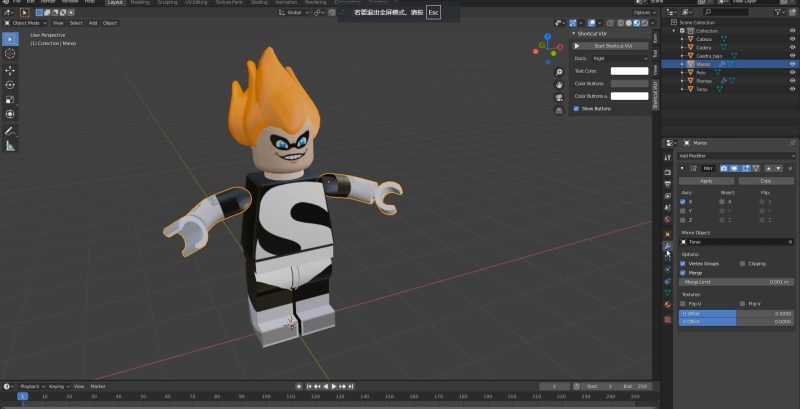Open Keying dropdown in timeline
This screenshot has height=409, width=800.
[60, 387]
